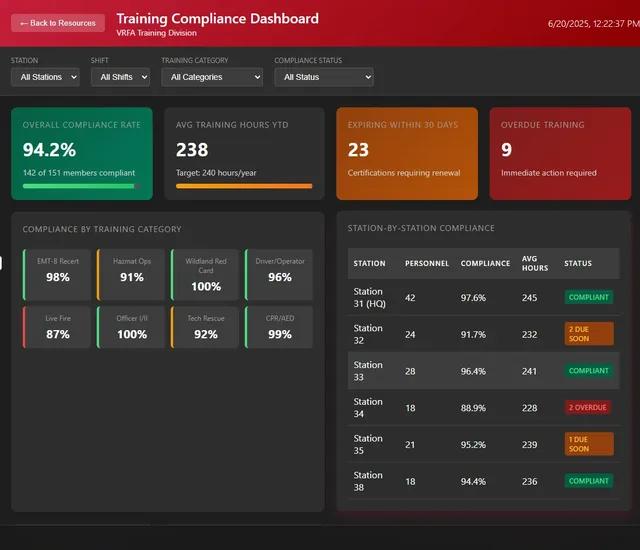
Task: Select the EMT-B Recert 98% tile
Action: coord(57,275)
